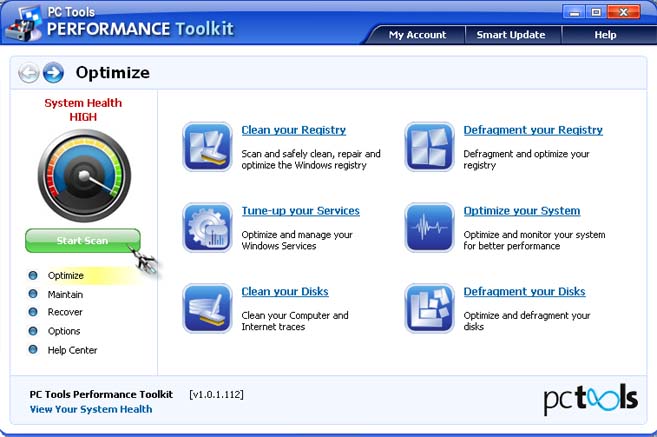This screenshot has width=657, height=437.
Task: Click the PC Tools Performance Toolkit footer label
Action: pyautogui.click(x=101, y=394)
